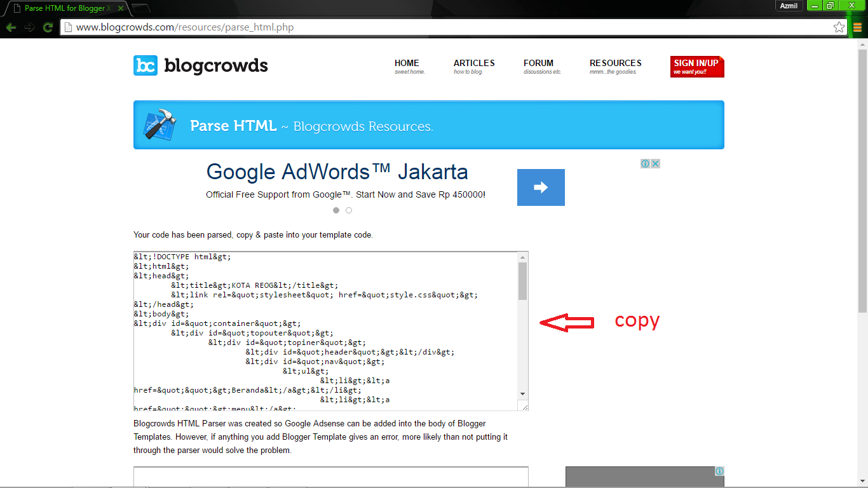Click the Parse HTML for Blogger tab title

[x=68, y=8]
